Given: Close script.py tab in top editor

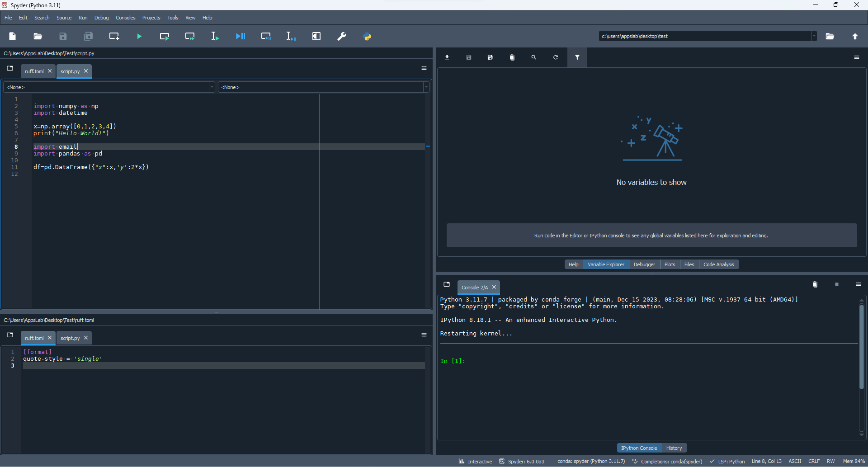Looking at the screenshot, I should [86, 71].
